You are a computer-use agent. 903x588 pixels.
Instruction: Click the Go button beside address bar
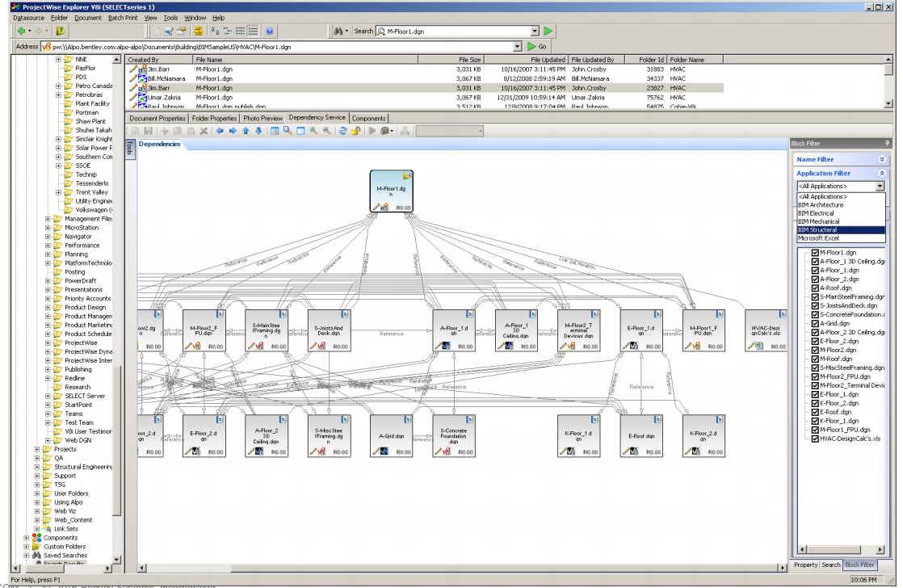click(x=537, y=47)
